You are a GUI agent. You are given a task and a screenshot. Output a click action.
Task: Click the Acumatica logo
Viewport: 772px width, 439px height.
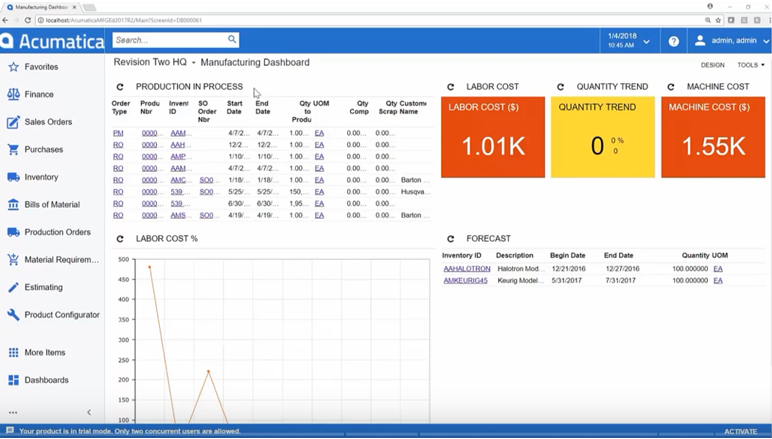(52, 41)
